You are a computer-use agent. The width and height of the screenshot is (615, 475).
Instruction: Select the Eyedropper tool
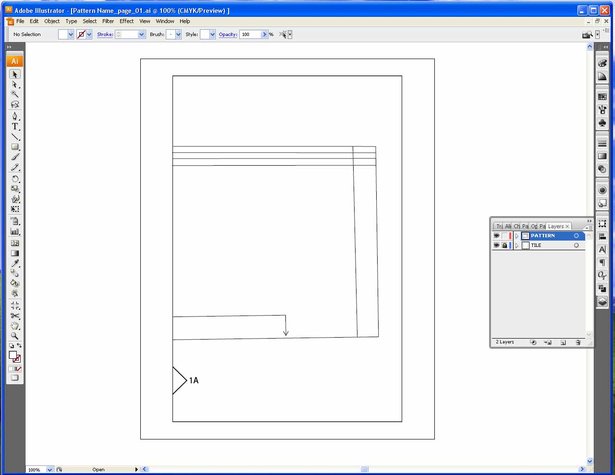click(x=15, y=263)
